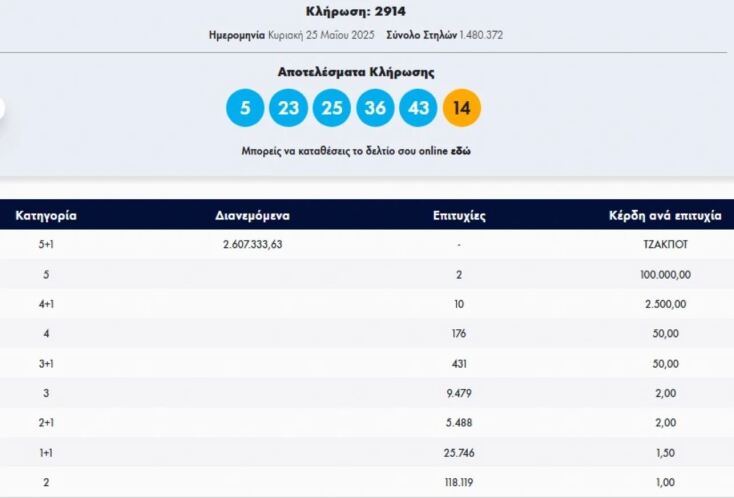
Task: Select the blue ball number 23
Action: click(288, 108)
